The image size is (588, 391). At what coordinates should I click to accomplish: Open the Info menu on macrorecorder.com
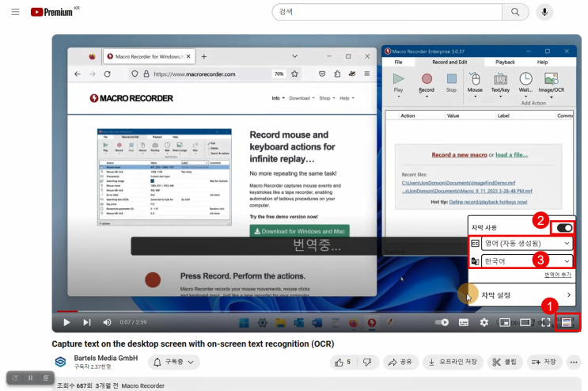[278, 98]
